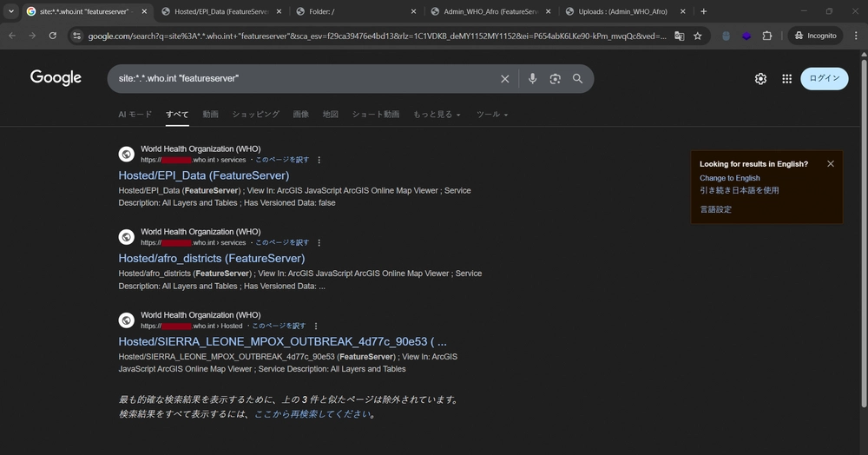Viewport: 868px width, 455px height.
Task: Open more options for afro_districts result
Action: coord(319,243)
